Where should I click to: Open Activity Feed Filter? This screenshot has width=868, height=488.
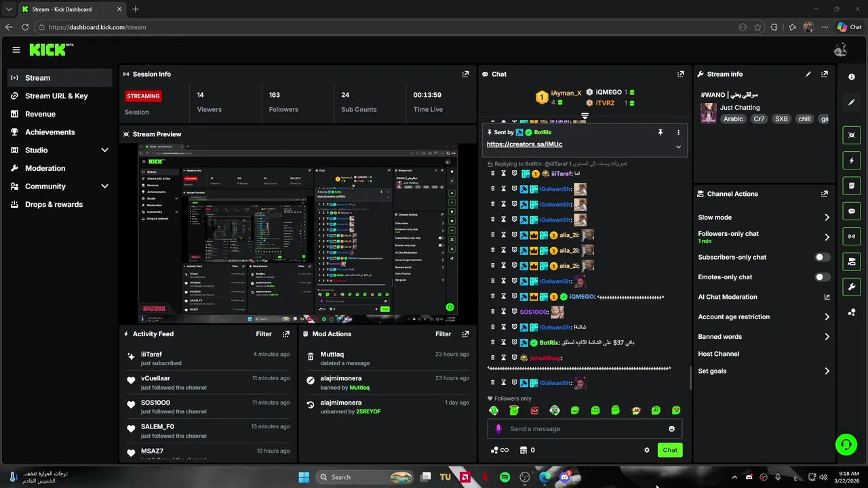click(264, 333)
